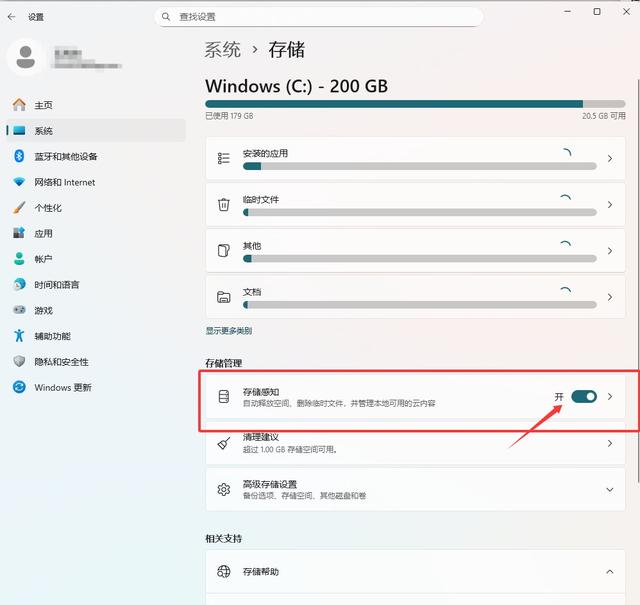Image resolution: width=640 pixels, height=605 pixels.
Task: Click the vertical scrollbar on the right
Action: (x=638, y=280)
